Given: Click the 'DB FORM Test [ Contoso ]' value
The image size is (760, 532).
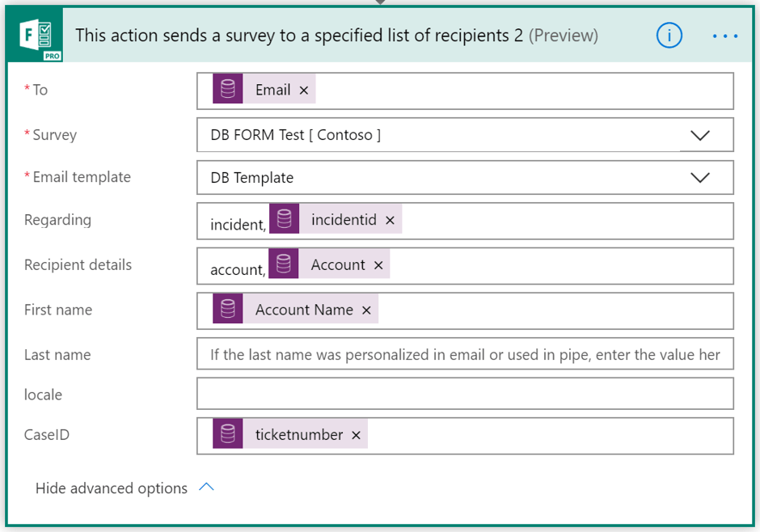Looking at the screenshot, I should tap(296, 135).
